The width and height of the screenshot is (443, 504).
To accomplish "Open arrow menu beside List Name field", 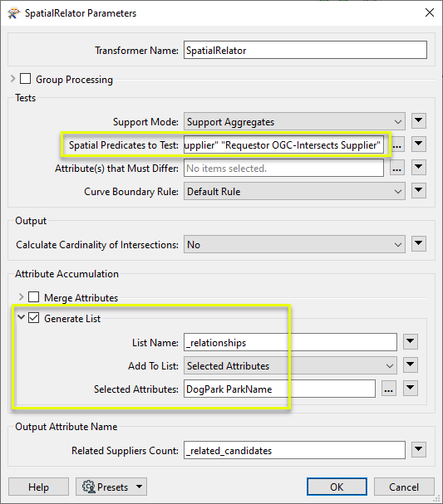I will click(411, 342).
